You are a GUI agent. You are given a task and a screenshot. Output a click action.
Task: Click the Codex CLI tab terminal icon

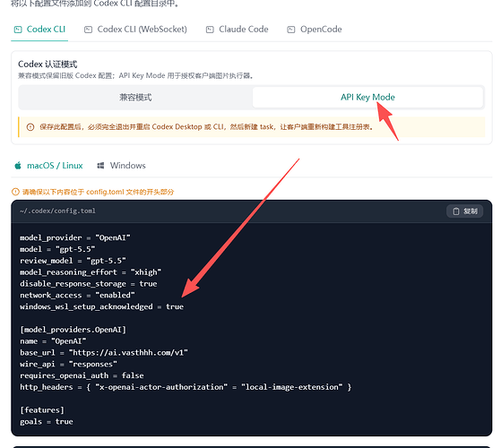18,30
